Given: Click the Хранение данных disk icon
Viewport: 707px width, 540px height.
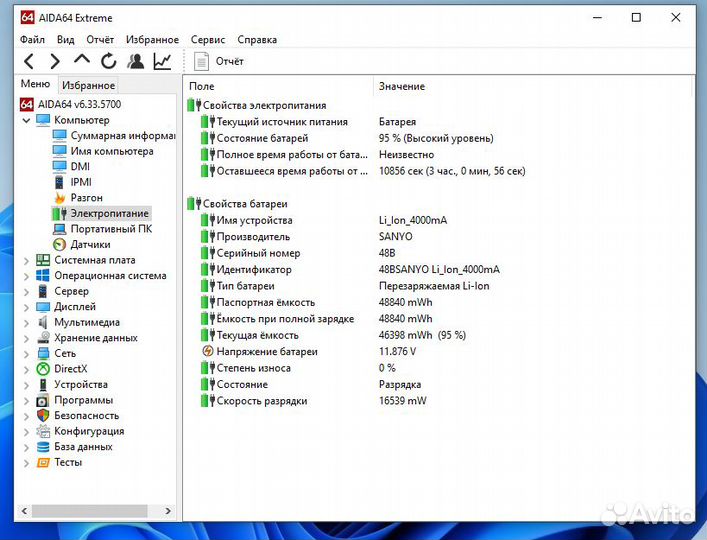Looking at the screenshot, I should coord(43,338).
